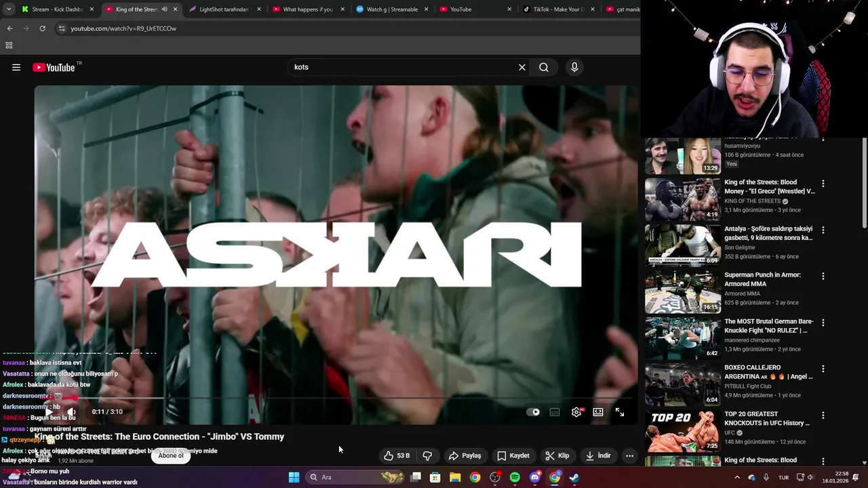
Task: Click the Paylaş share button
Action: click(465, 455)
